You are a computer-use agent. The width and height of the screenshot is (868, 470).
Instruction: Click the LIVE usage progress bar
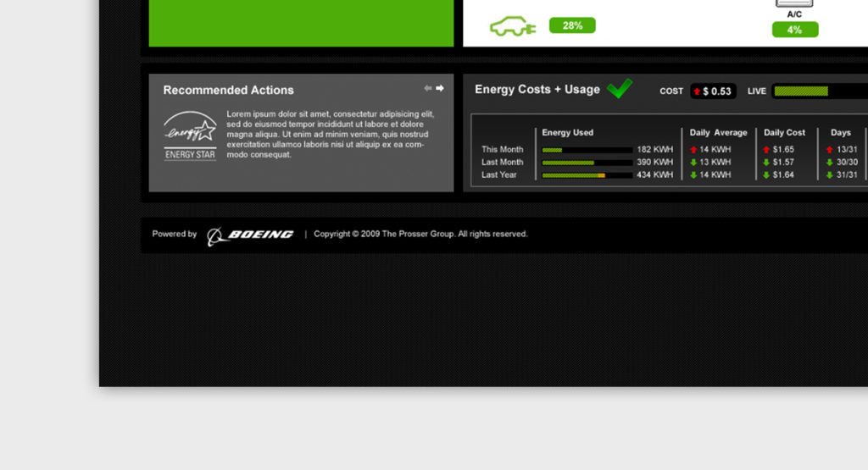[819, 91]
